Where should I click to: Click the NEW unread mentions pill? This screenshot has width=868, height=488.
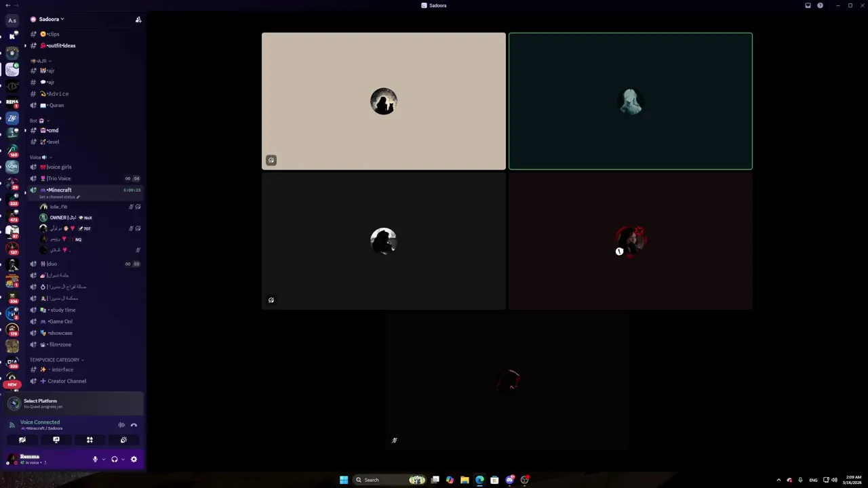click(12, 384)
